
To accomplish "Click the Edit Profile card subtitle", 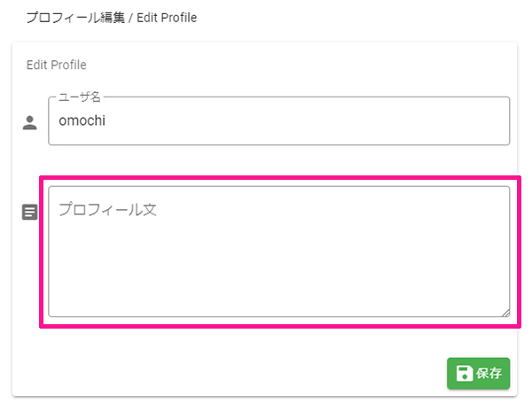I will pyautogui.click(x=57, y=65).
